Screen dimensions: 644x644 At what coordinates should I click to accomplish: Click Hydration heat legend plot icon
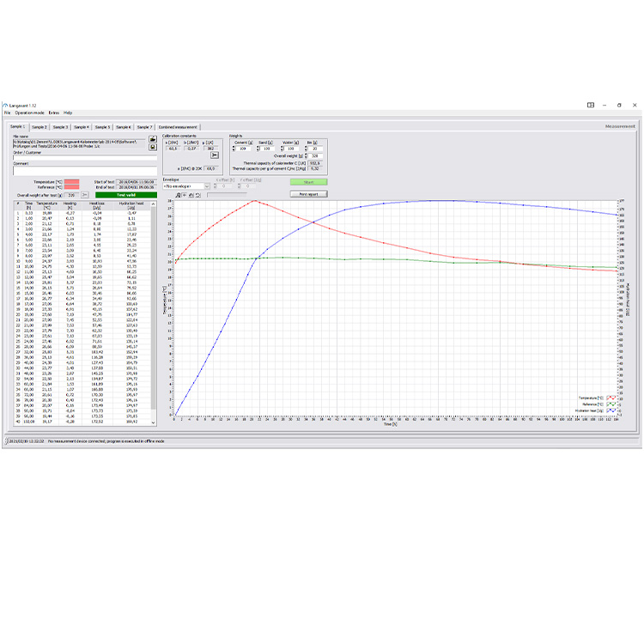611,411
